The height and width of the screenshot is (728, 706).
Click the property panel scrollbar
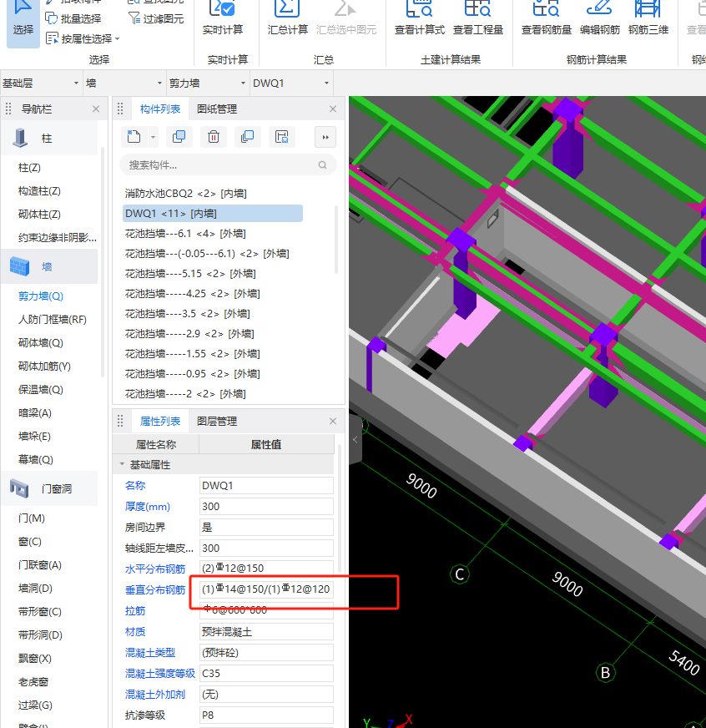click(340, 508)
